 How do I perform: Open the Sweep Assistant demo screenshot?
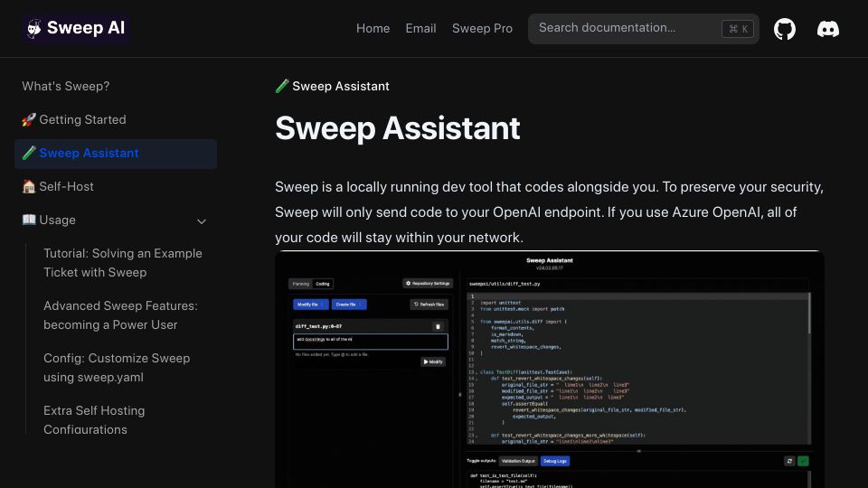(x=549, y=369)
